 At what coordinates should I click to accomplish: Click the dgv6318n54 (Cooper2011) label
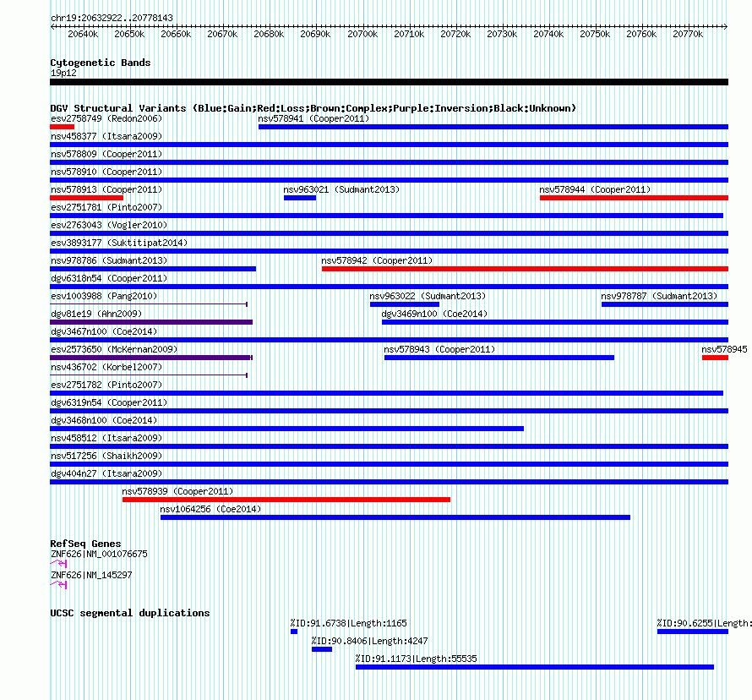point(109,278)
